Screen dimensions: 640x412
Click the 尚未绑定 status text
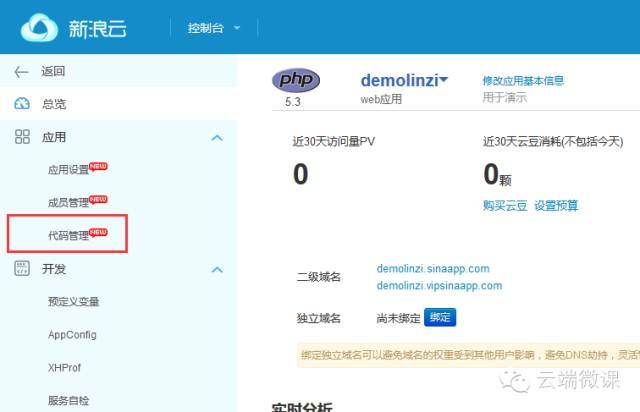tap(398, 318)
